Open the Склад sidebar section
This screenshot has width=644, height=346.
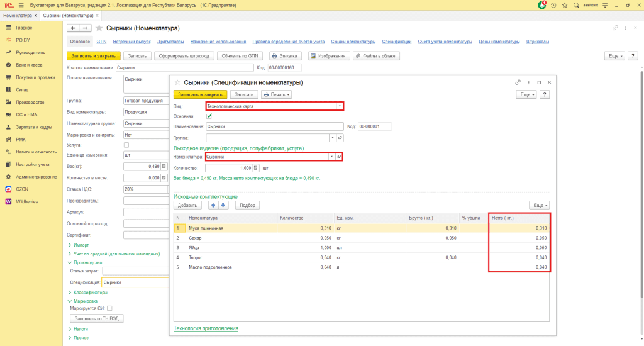pos(22,89)
